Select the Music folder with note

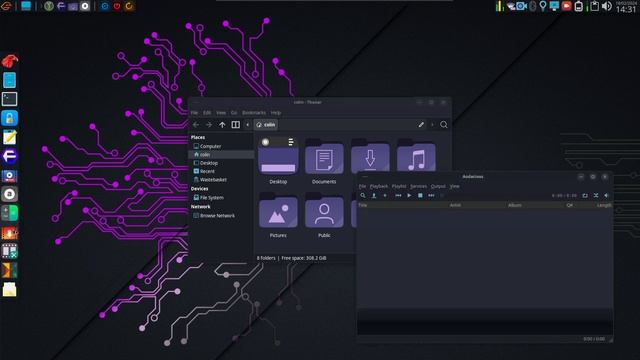416,155
